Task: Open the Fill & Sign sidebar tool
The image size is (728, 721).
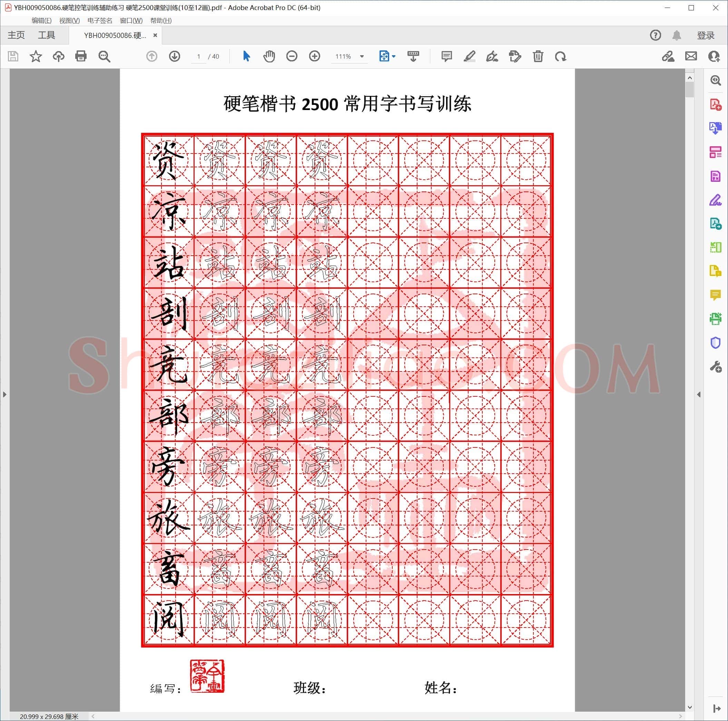Action: [x=716, y=200]
